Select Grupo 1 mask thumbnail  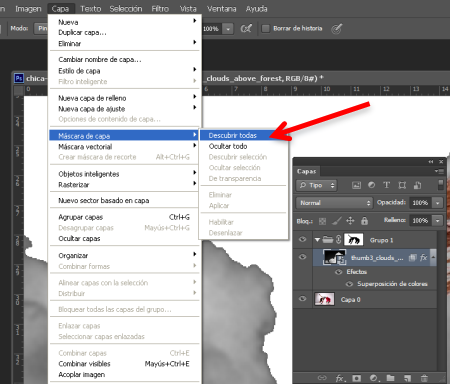click(353, 240)
